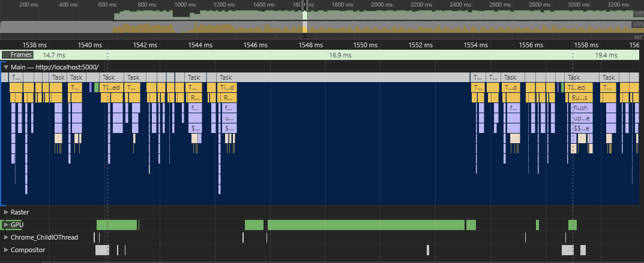The width and height of the screenshot is (644, 263).
Task: Expand the GPU track
Action: [6, 225]
